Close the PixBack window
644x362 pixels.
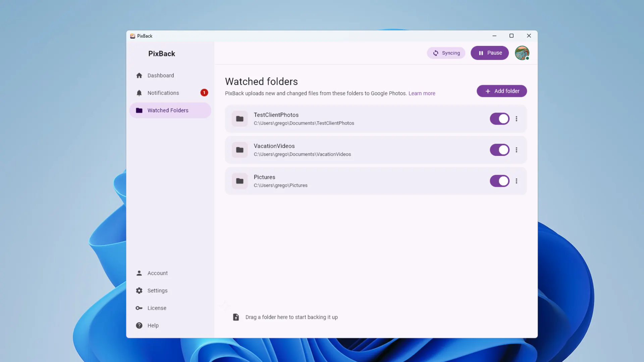pos(529,36)
